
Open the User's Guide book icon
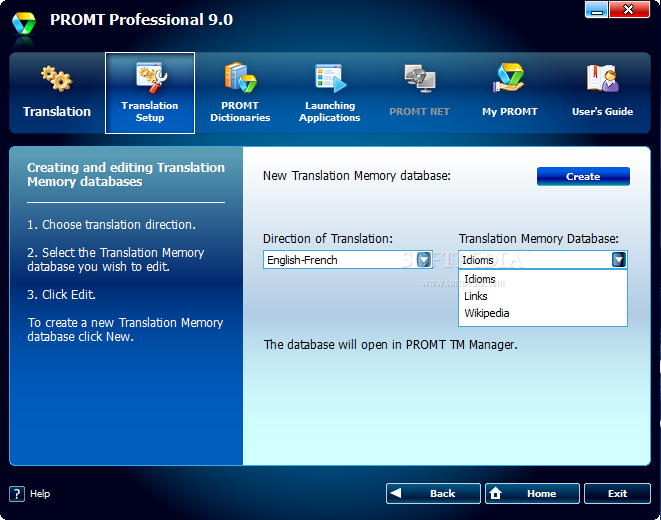point(602,78)
